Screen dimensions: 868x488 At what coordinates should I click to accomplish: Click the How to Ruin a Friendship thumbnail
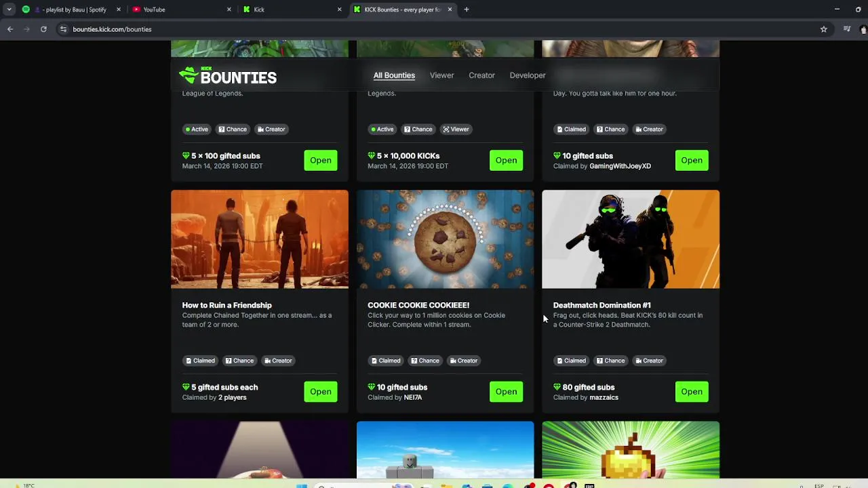tap(260, 239)
